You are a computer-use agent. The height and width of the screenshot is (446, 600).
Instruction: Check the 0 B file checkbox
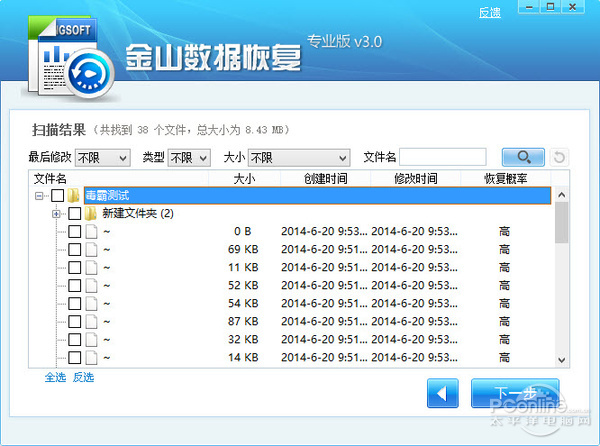75,231
